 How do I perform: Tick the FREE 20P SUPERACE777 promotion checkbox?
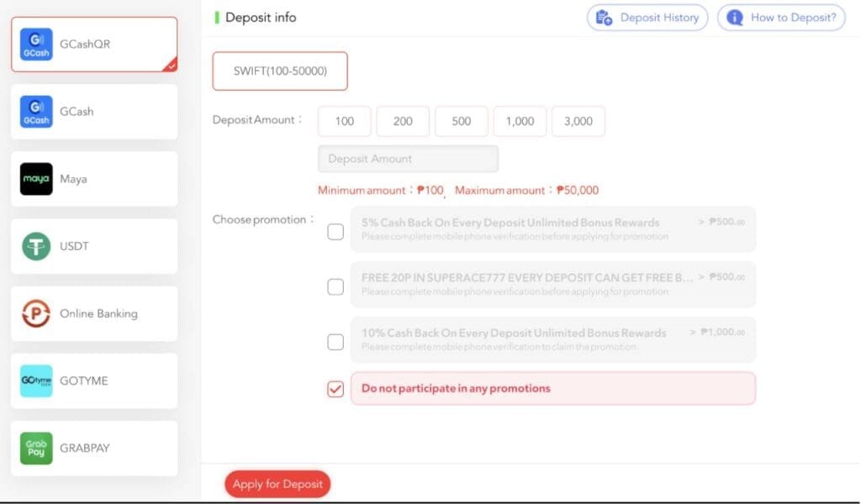click(x=335, y=286)
